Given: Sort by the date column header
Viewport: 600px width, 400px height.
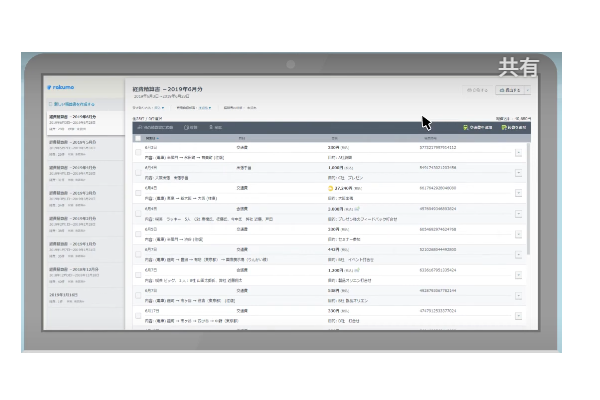Looking at the screenshot, I should pos(152,138).
